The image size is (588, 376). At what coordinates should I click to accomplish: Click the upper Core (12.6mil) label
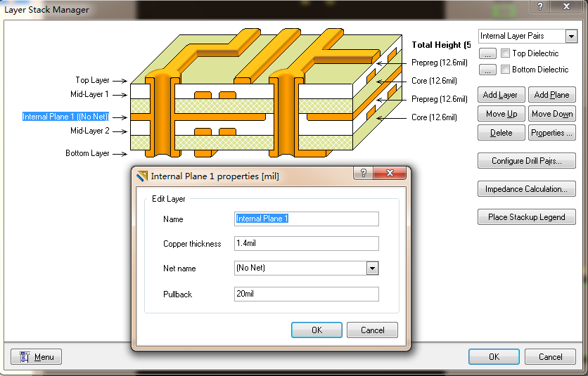coord(434,81)
